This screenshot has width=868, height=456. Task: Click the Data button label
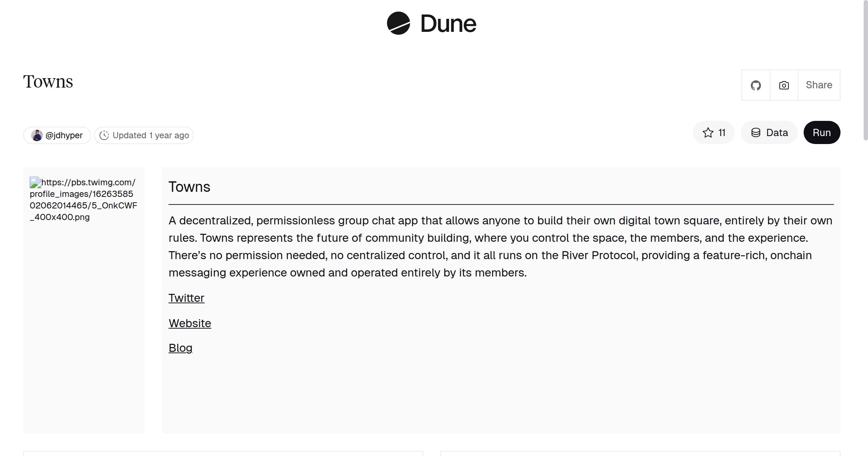coord(777,133)
